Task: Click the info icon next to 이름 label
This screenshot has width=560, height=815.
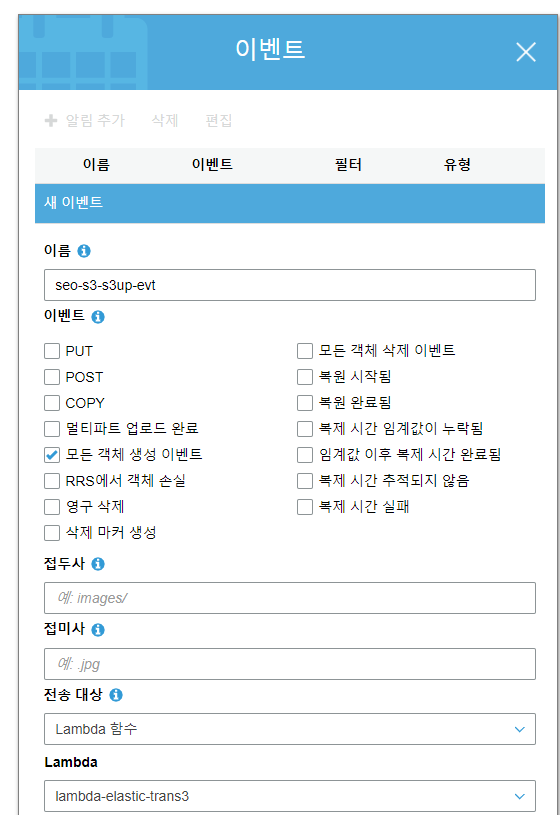Action: coord(84,251)
